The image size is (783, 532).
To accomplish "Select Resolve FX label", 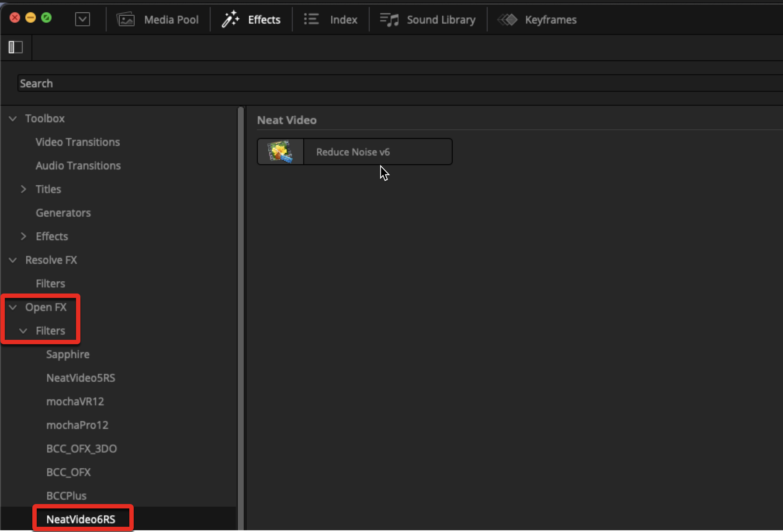I will pyautogui.click(x=51, y=260).
